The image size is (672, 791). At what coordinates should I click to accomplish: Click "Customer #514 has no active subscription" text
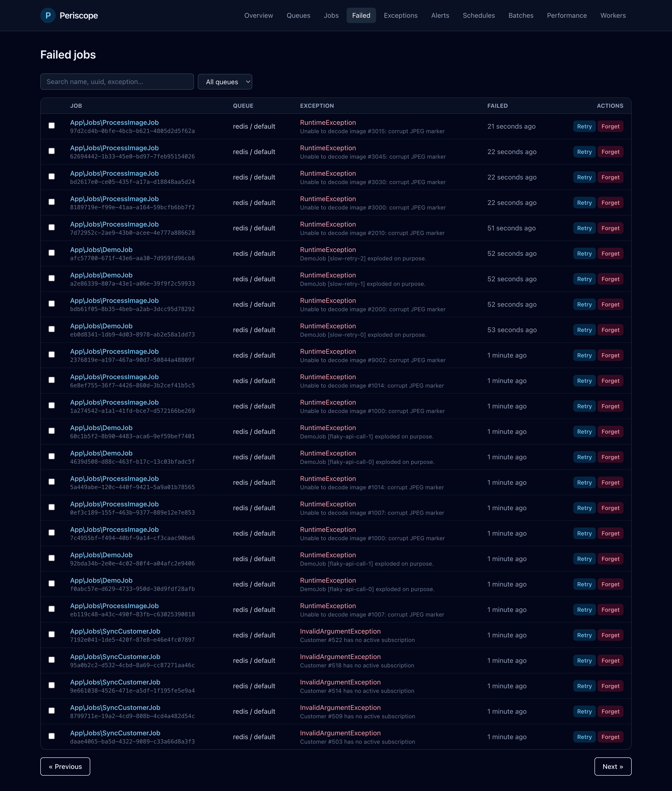pyautogui.click(x=357, y=691)
